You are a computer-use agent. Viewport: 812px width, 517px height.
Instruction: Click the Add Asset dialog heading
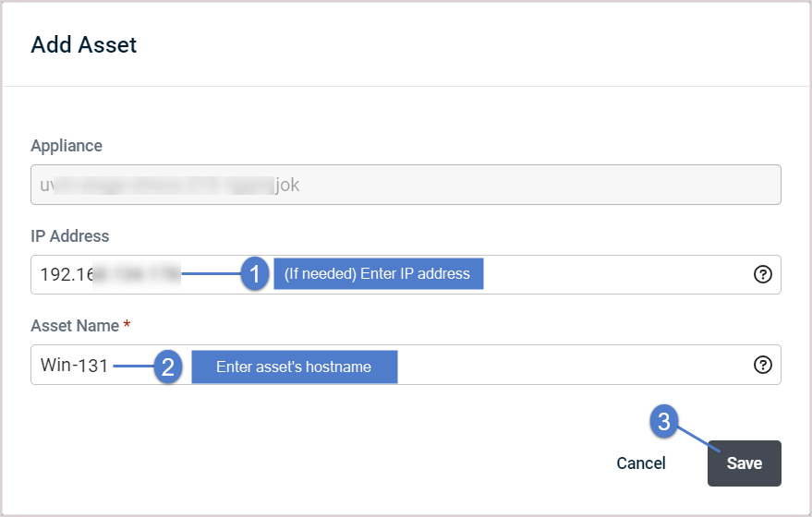(83, 44)
